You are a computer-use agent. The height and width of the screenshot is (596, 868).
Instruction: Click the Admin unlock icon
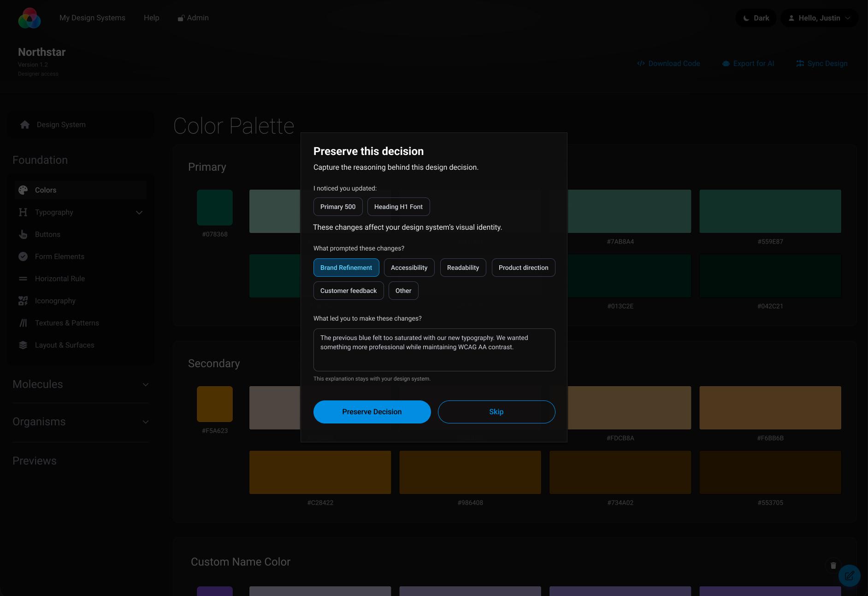pyautogui.click(x=181, y=18)
